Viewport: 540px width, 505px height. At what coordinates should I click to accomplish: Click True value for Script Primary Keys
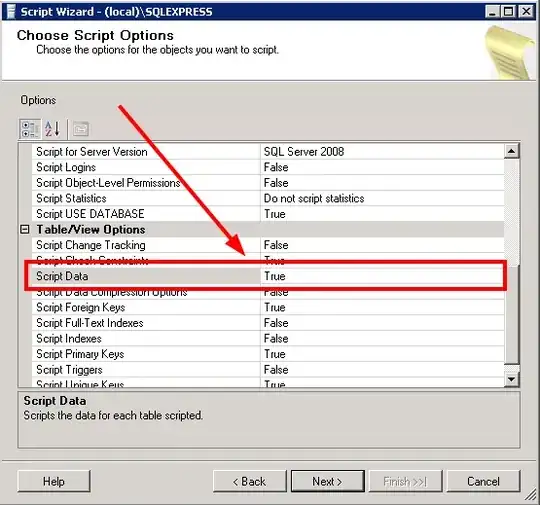pyautogui.click(x=274, y=354)
